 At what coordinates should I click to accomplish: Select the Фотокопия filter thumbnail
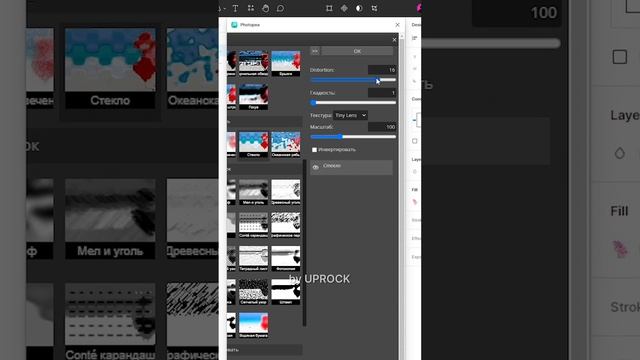click(286, 258)
